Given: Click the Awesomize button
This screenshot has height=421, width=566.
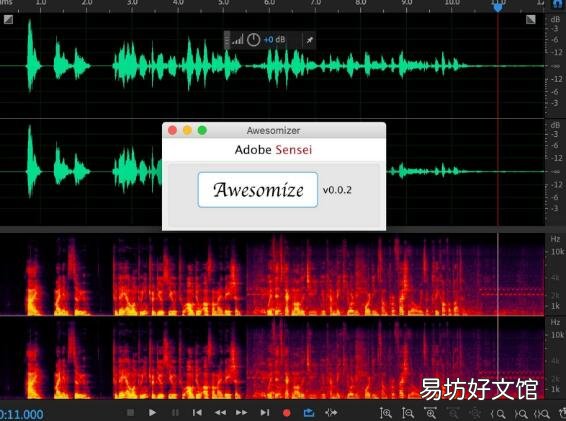Looking at the screenshot, I should (x=258, y=190).
